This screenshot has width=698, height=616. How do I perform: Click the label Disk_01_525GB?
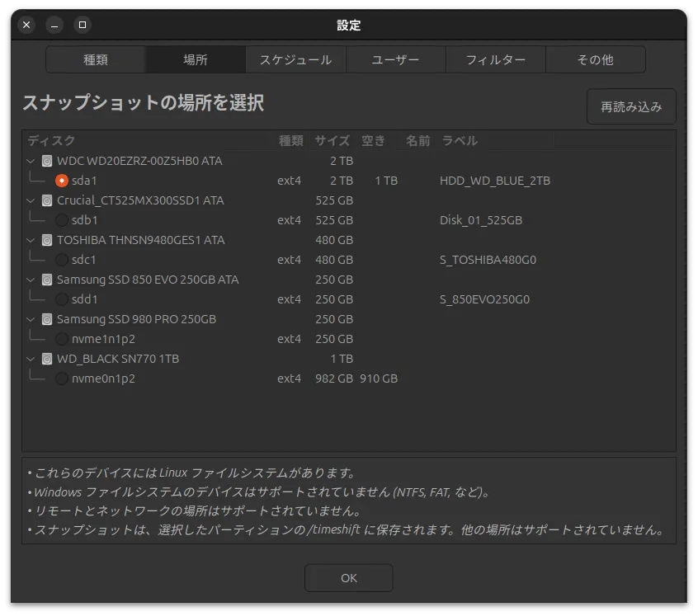pos(481,220)
